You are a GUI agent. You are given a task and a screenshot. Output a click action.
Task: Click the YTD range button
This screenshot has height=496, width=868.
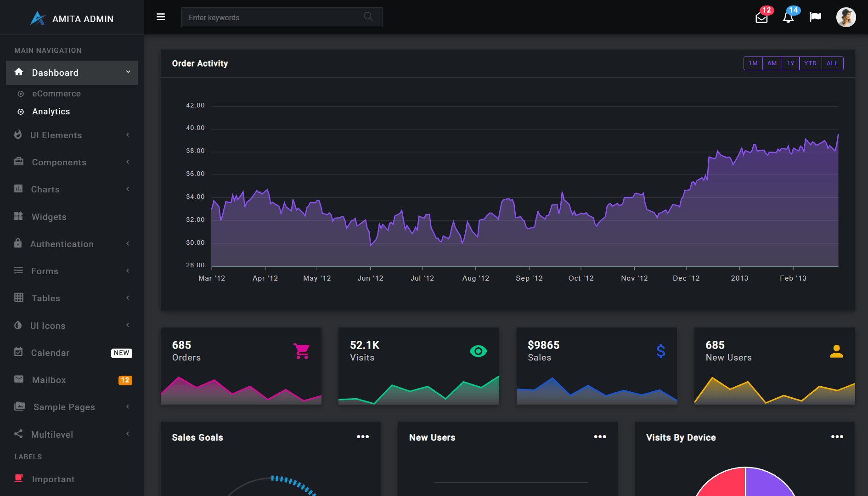pos(810,63)
